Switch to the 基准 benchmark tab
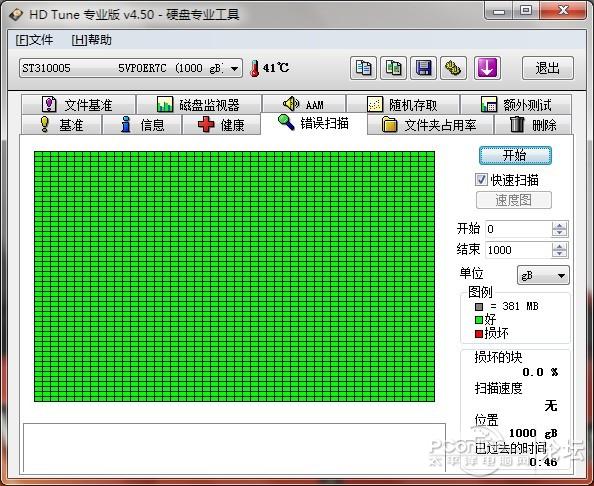 [61, 125]
